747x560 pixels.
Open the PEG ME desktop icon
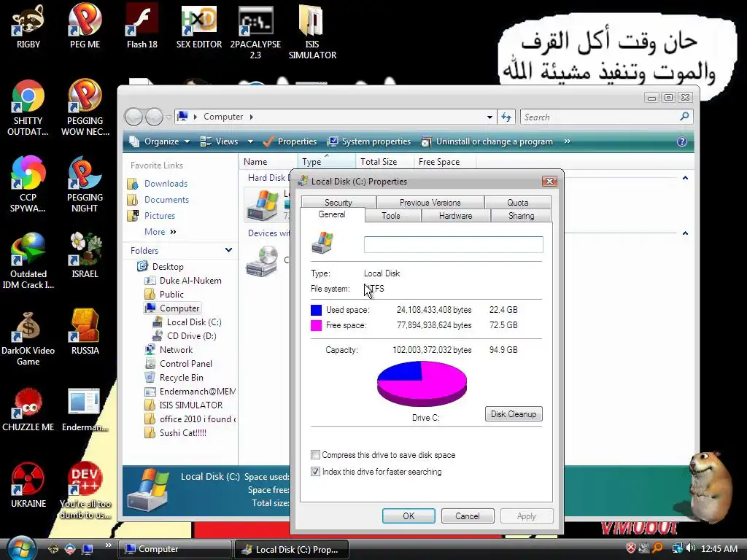[85, 26]
